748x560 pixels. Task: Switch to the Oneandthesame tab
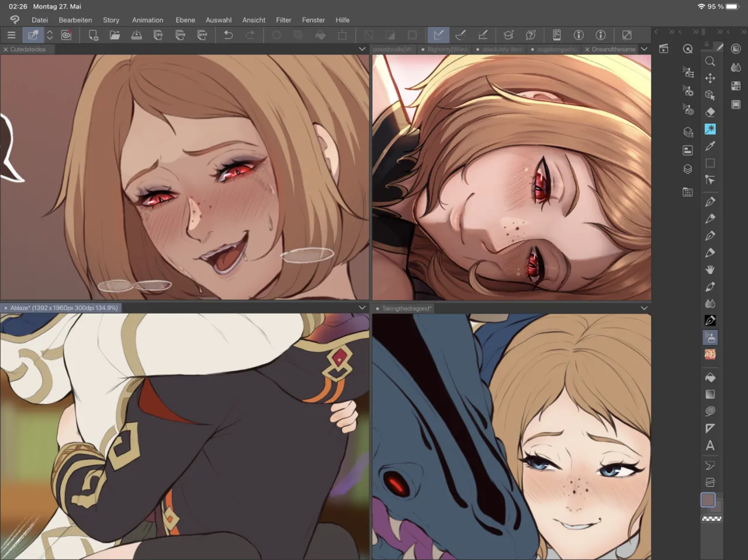point(613,49)
